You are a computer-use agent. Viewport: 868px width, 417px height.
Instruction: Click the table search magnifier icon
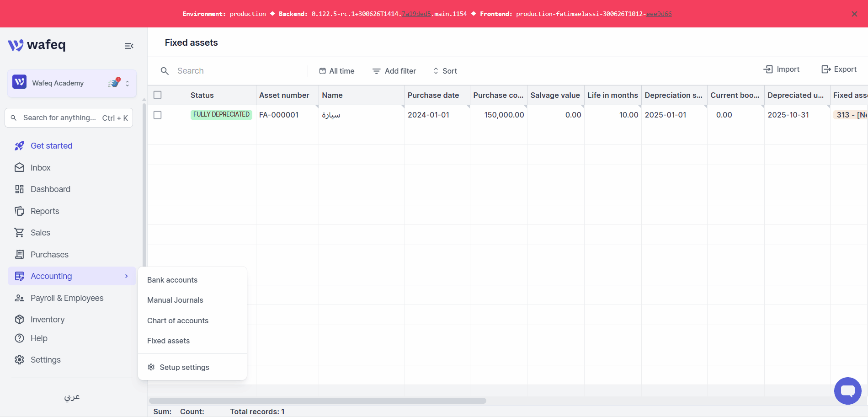click(165, 71)
